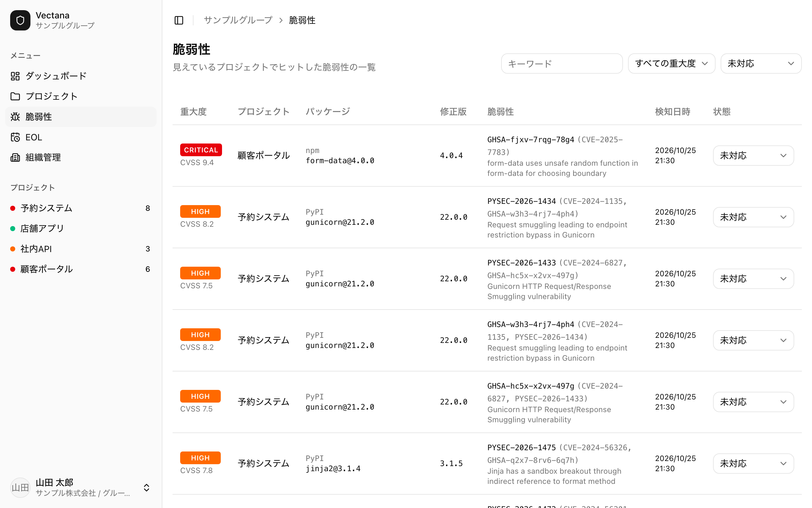Open status dropdown for jinja2 row
The width and height of the screenshot is (812, 508).
click(x=753, y=463)
